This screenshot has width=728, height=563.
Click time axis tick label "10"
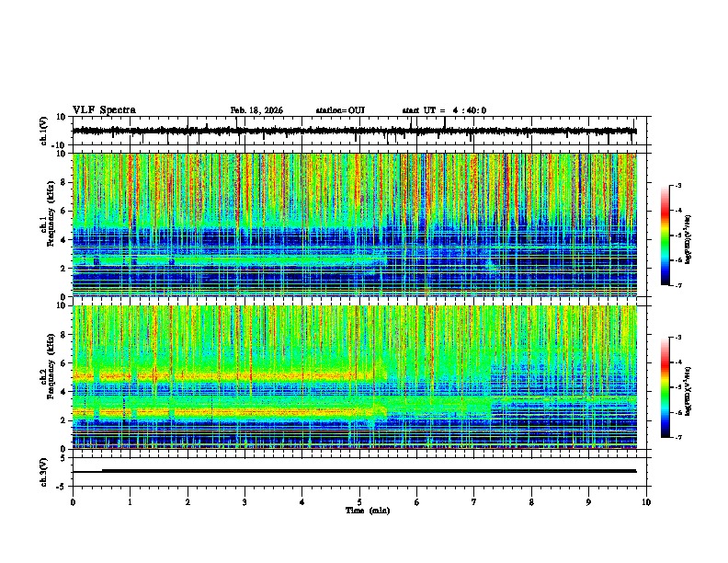tap(646, 502)
